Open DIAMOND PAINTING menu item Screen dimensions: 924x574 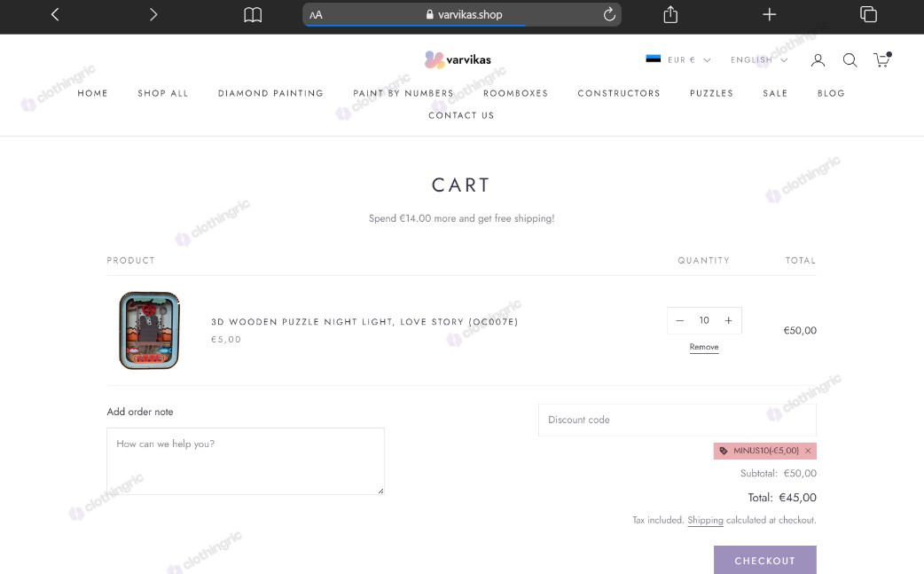click(270, 93)
